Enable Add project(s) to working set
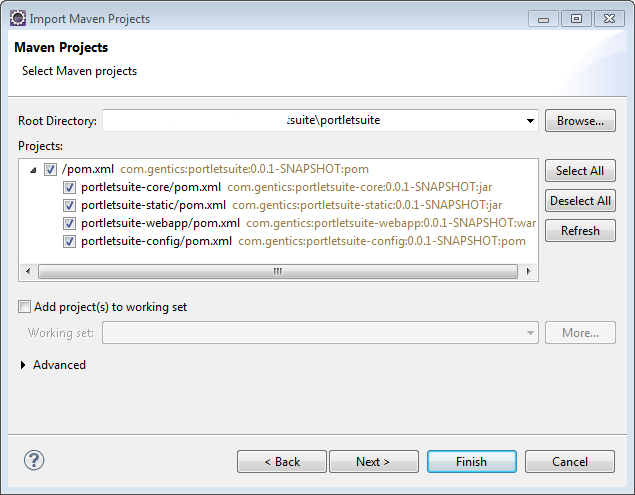Screen dimensions: 635x495 point(24,307)
